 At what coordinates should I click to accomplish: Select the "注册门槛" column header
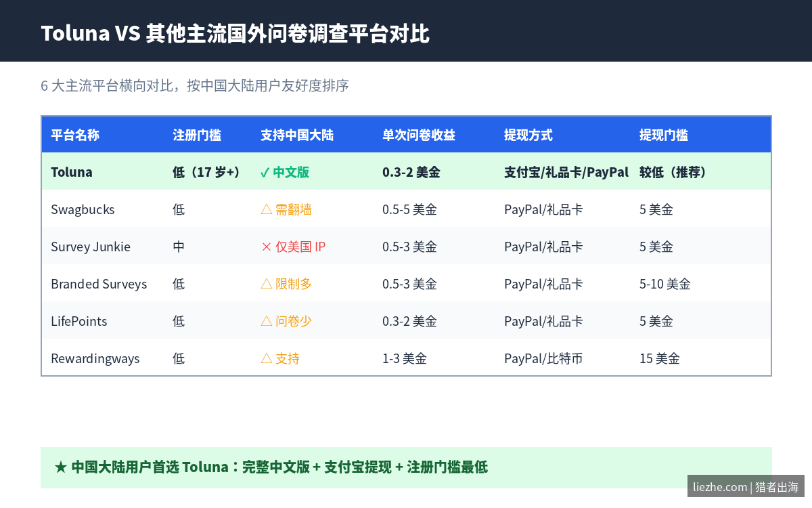197,135
